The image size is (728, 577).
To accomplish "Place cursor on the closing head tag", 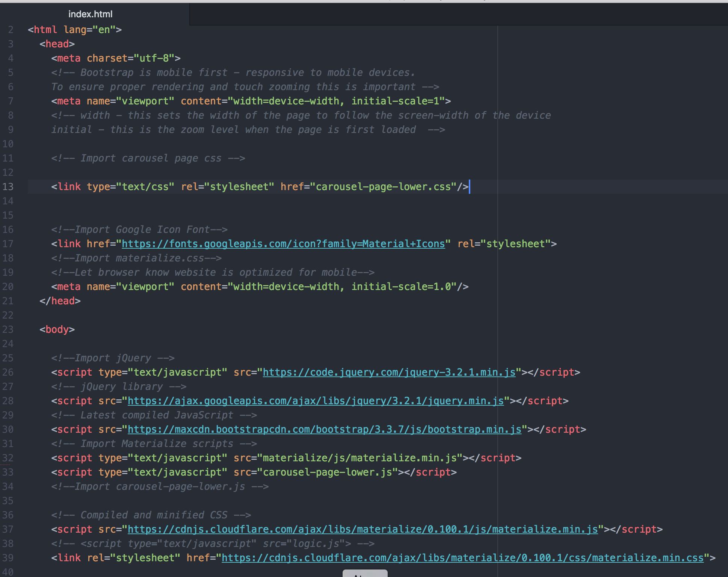I will (60, 301).
